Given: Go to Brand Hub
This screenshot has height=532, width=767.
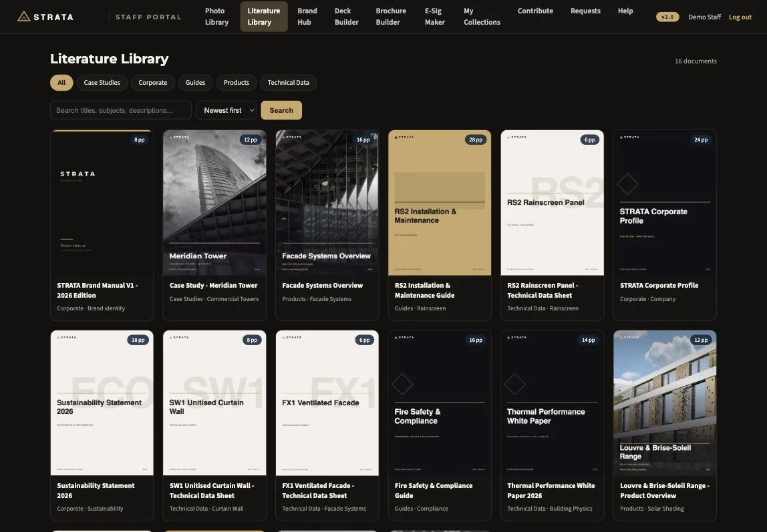Looking at the screenshot, I should click(307, 17).
